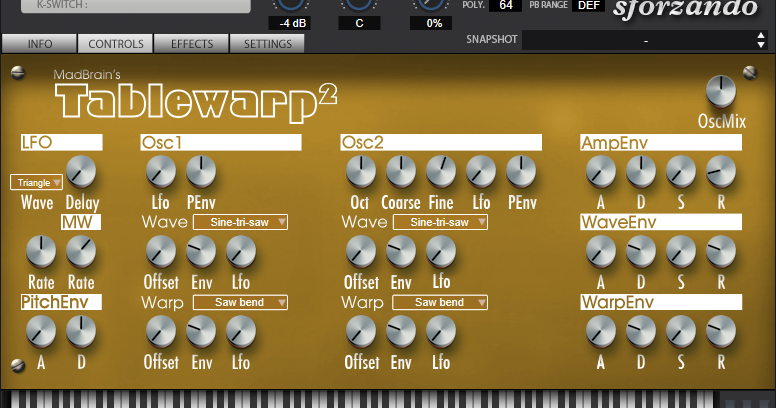776x408 pixels.
Task: Click Osc2 Wave Env knob
Action: click(x=401, y=251)
